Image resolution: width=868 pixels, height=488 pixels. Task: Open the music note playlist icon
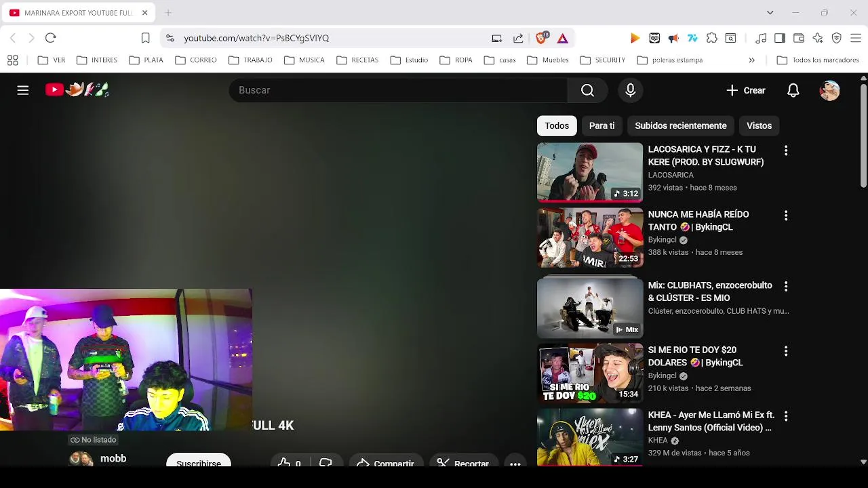(761, 38)
